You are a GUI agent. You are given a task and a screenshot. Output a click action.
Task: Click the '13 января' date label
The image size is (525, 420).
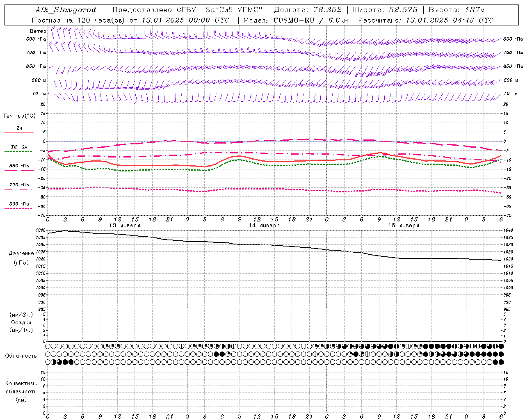pos(125,226)
